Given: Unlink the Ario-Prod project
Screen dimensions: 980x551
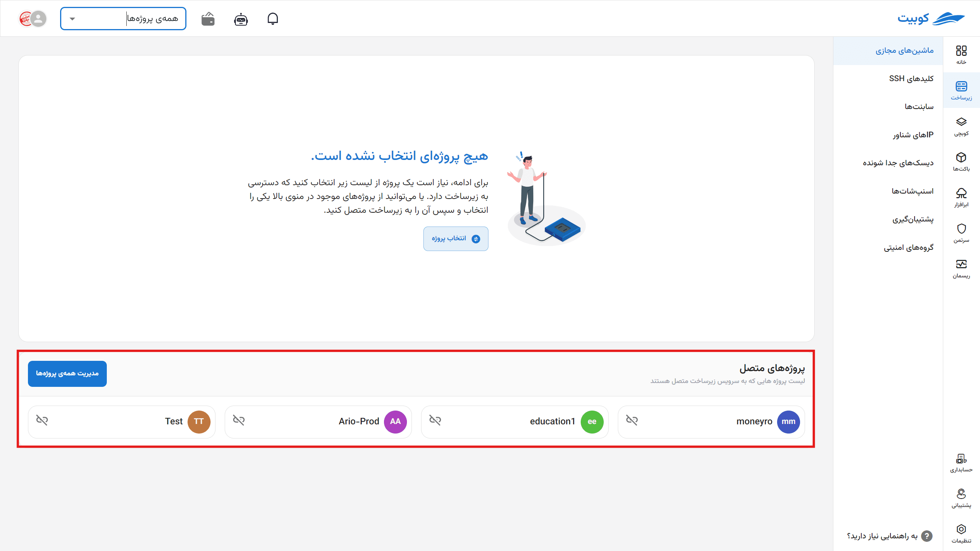Looking at the screenshot, I should pyautogui.click(x=239, y=421).
